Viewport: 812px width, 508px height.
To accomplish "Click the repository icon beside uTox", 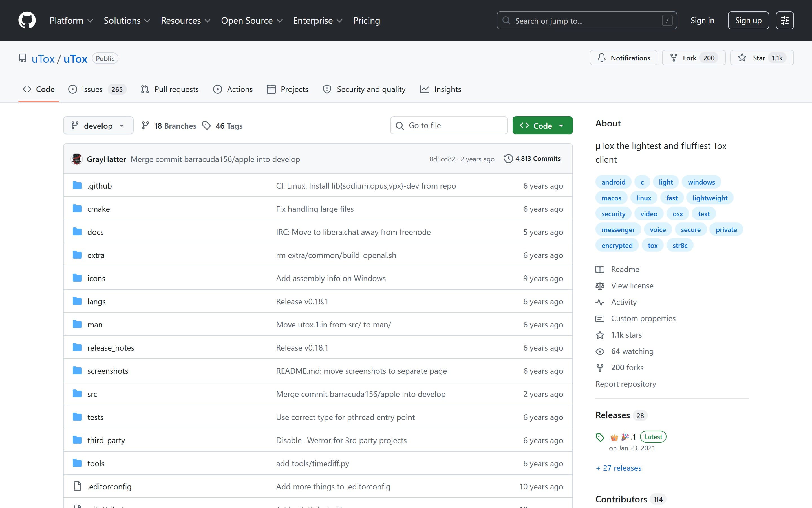I will pos(23,58).
